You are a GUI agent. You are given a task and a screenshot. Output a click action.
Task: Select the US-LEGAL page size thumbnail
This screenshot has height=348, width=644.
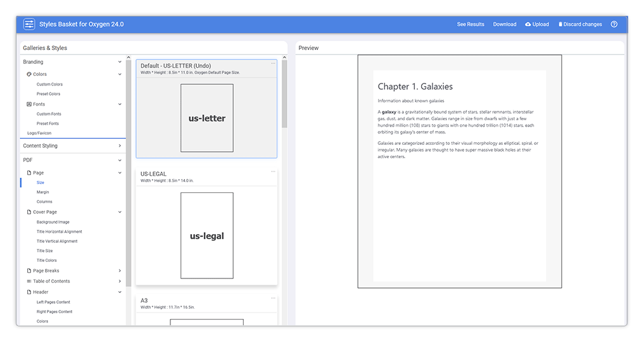tap(206, 235)
